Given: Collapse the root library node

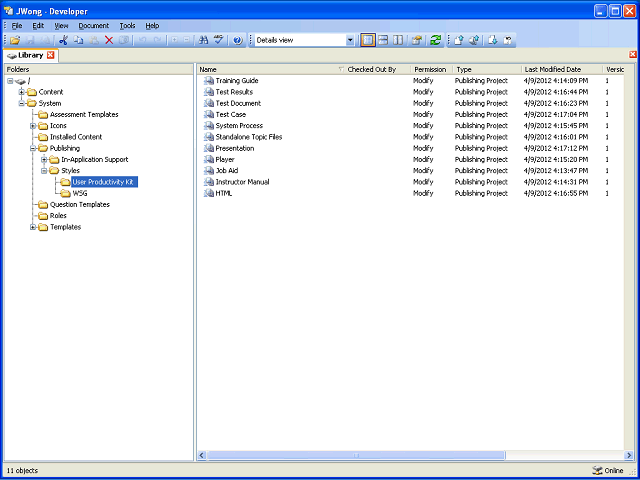Looking at the screenshot, I should pos(10,81).
